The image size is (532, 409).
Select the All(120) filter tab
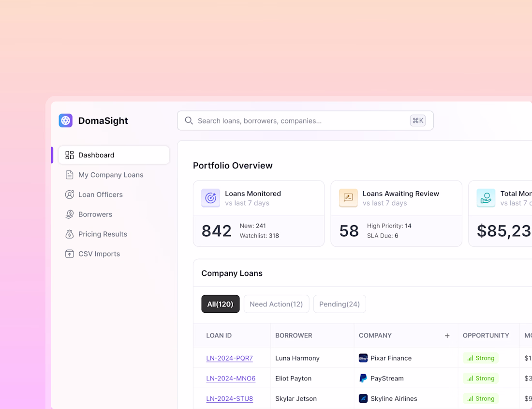click(221, 304)
